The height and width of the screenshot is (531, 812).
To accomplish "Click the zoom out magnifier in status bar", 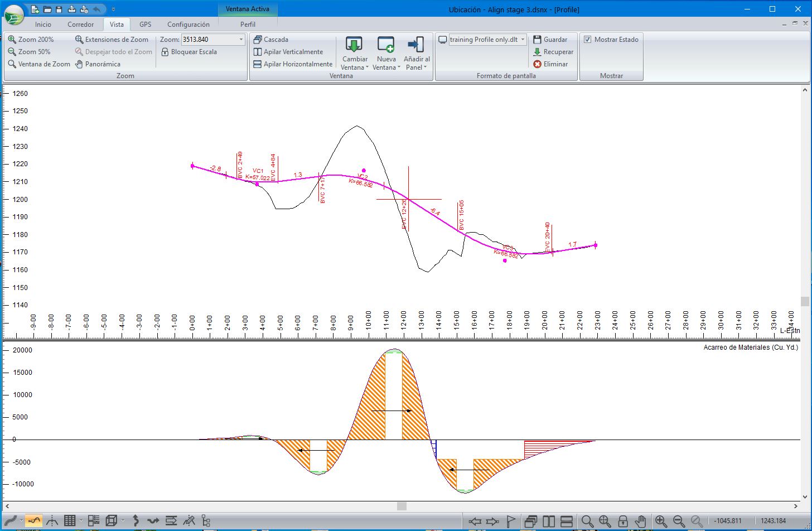I will [x=679, y=522].
